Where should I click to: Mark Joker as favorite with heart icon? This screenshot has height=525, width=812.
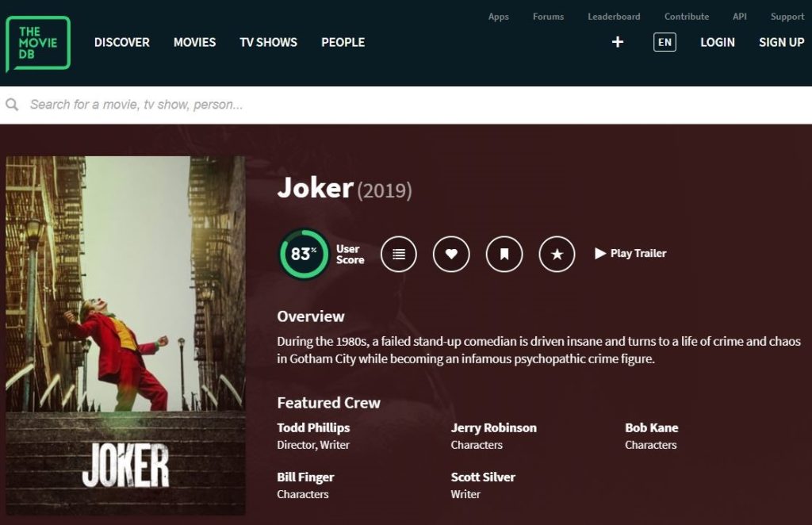coord(451,254)
